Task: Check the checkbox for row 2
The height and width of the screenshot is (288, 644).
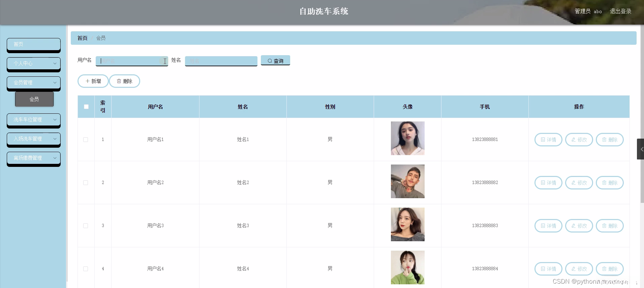Action: click(86, 183)
